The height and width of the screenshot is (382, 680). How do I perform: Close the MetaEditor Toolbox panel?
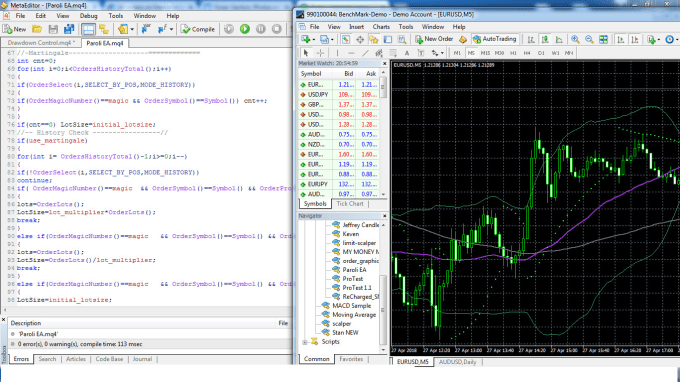pos(3,320)
